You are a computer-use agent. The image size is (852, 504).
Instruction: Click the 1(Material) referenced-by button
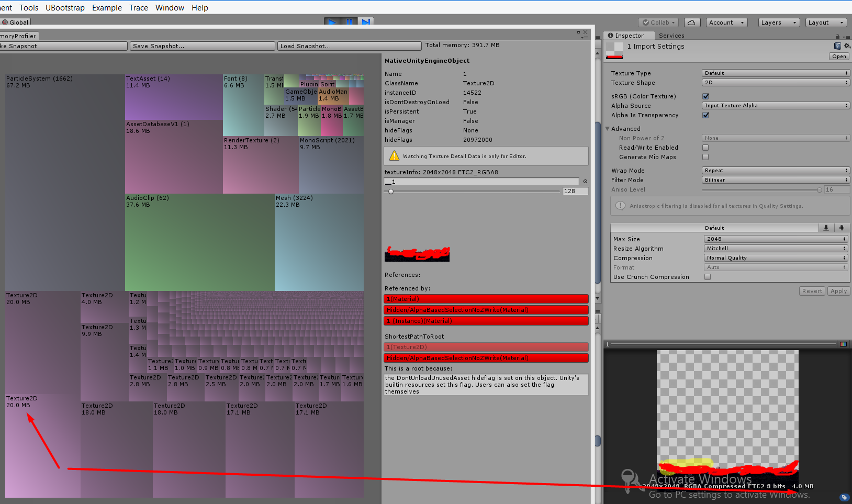point(486,299)
